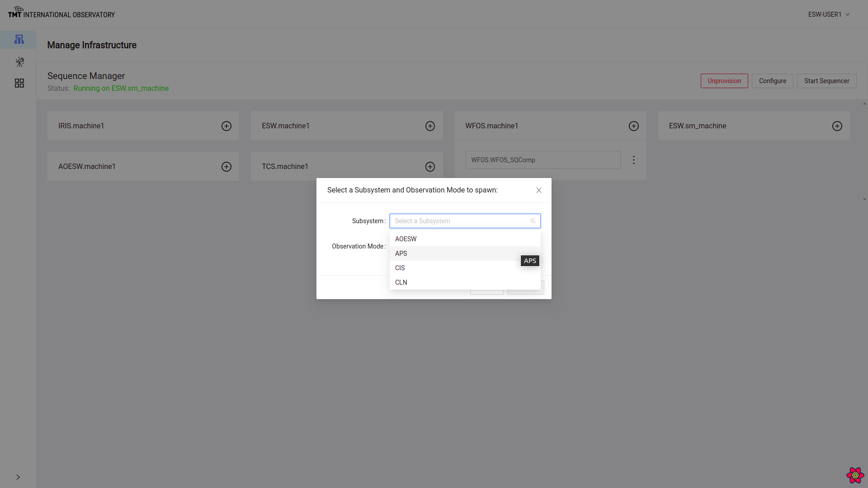868x488 pixels.
Task: Choose APS from the subsystem list
Action: pos(465,253)
